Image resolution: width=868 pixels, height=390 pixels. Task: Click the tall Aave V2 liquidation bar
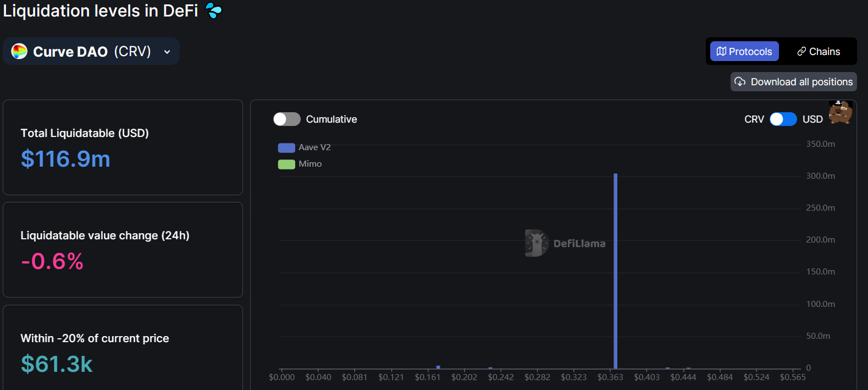point(616,271)
